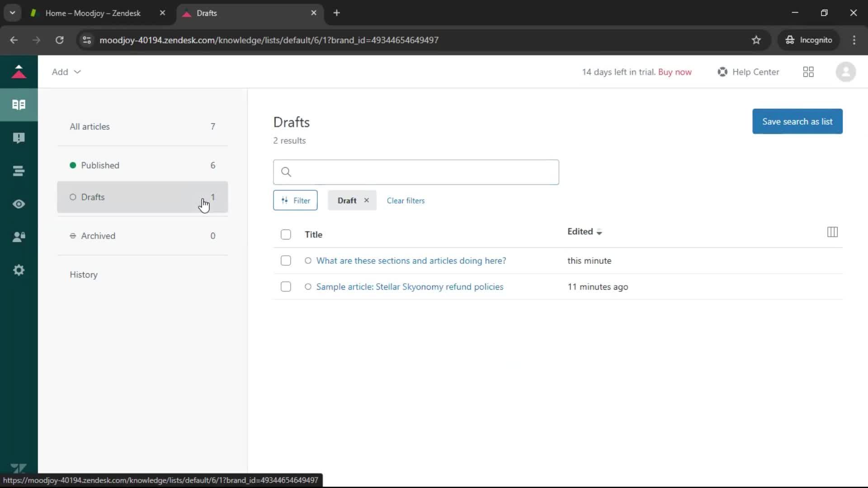The image size is (868, 488).
Task: Open the Zendesk Guide logo home icon
Action: pyautogui.click(x=19, y=72)
